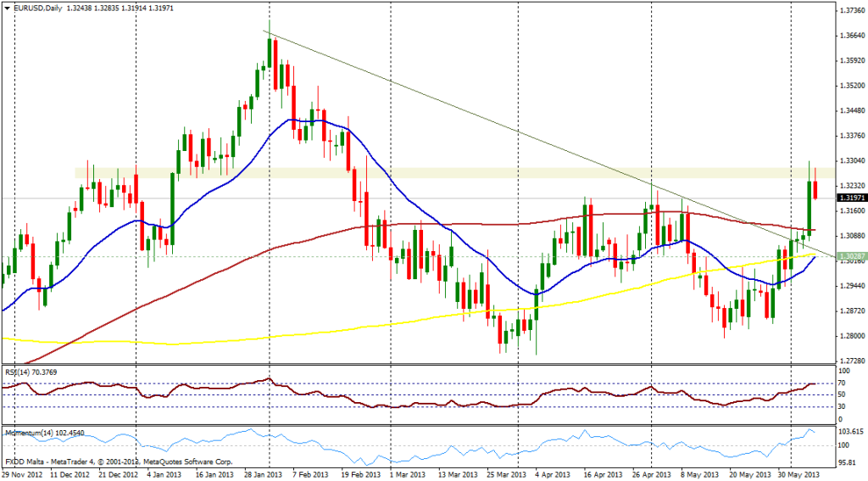Select the Momentum(14) indicator label
The height and width of the screenshot is (481, 868).
[41, 432]
